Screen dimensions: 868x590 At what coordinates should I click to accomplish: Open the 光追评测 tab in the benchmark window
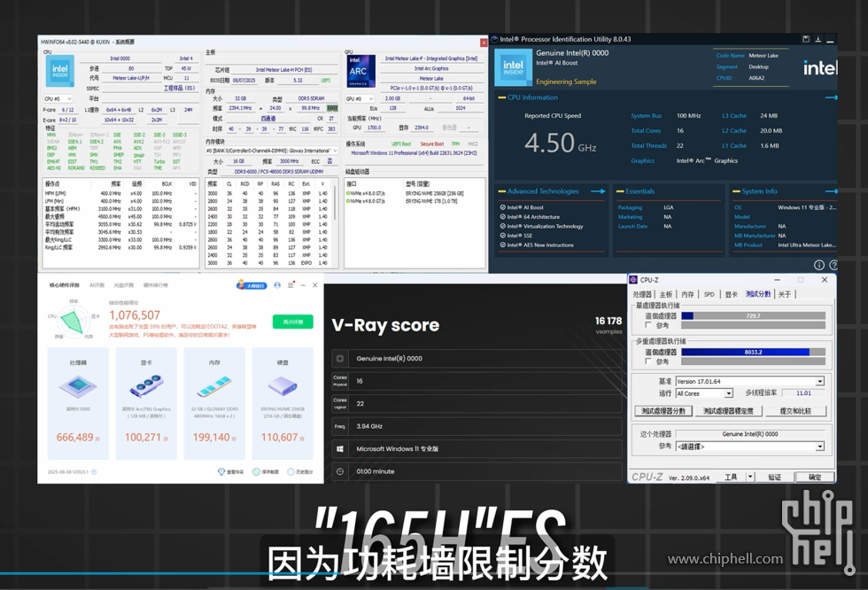coord(123,285)
